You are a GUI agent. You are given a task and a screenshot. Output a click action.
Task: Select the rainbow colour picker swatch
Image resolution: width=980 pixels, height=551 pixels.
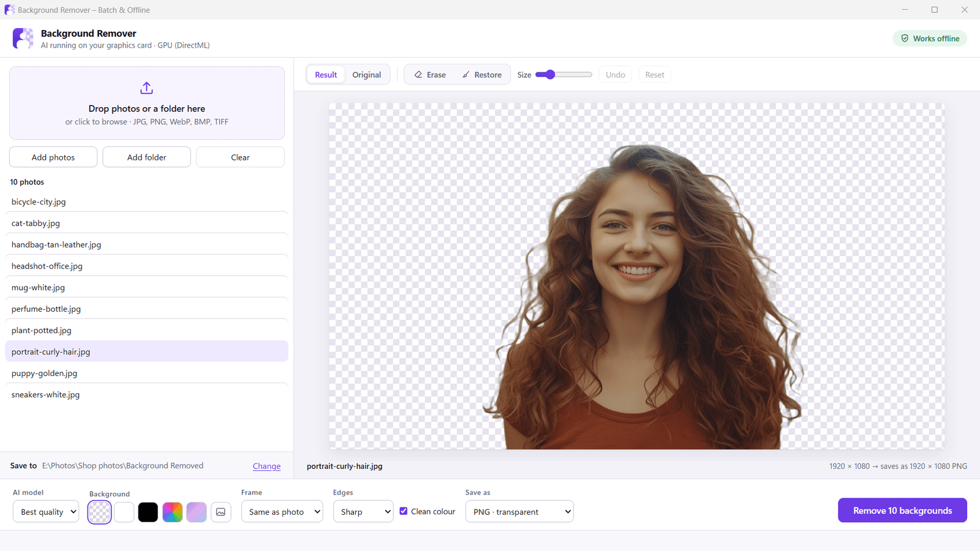[172, 512]
